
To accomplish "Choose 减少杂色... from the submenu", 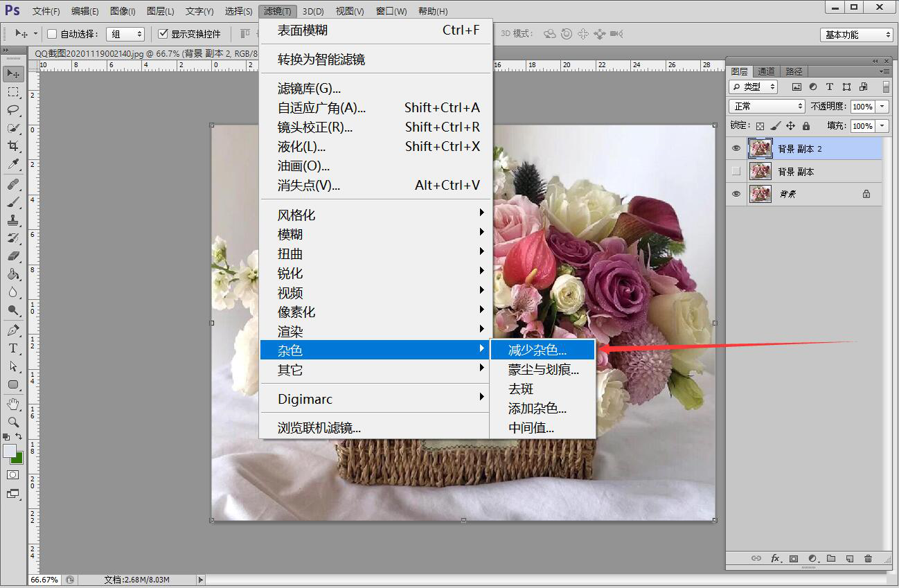I will 542,350.
